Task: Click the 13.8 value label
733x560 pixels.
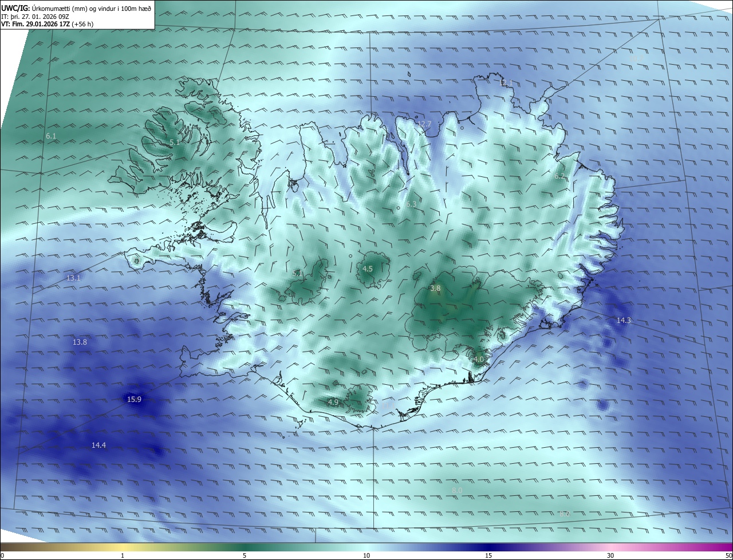Action: [x=80, y=342]
